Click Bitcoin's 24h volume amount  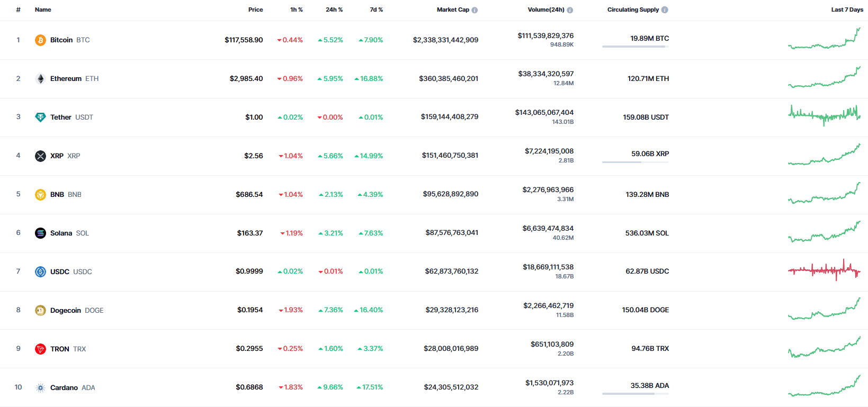pos(545,36)
